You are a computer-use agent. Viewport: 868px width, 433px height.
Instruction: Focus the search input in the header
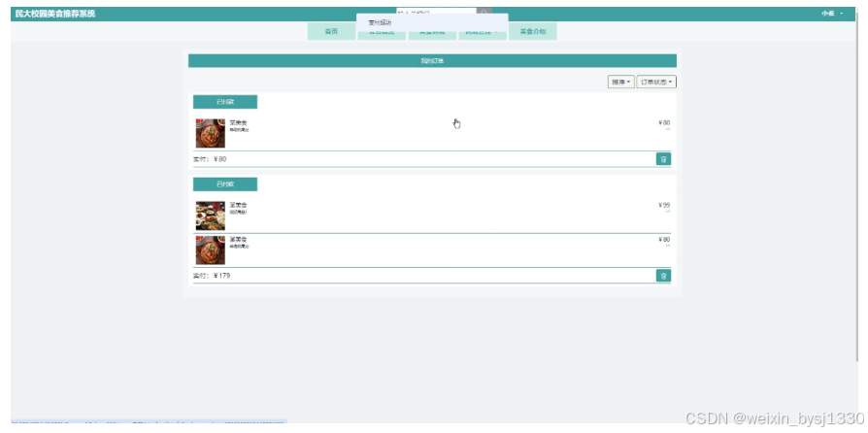[x=436, y=11]
